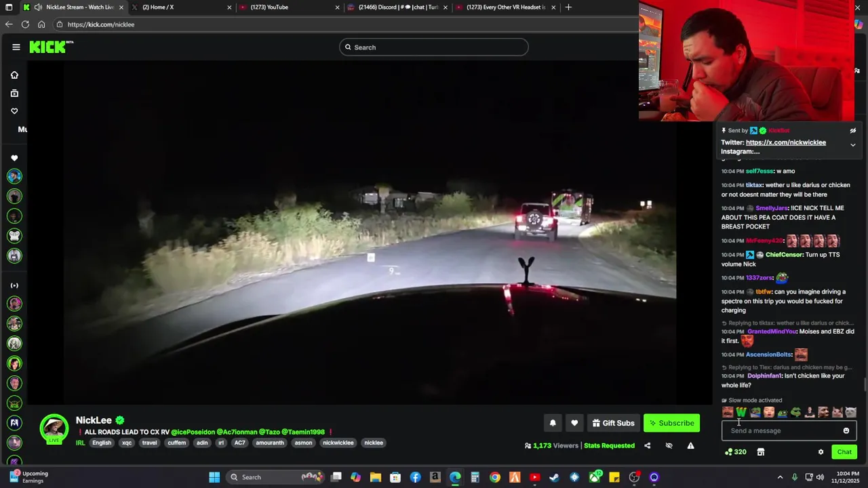Close the Home / X tab
Screen dimensions: 868x488
(x=229, y=7)
